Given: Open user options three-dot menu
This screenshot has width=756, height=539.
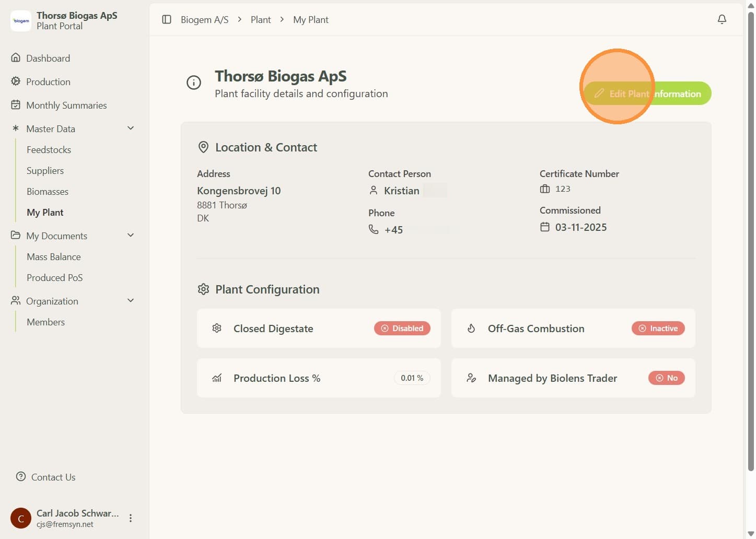Looking at the screenshot, I should pos(131,518).
